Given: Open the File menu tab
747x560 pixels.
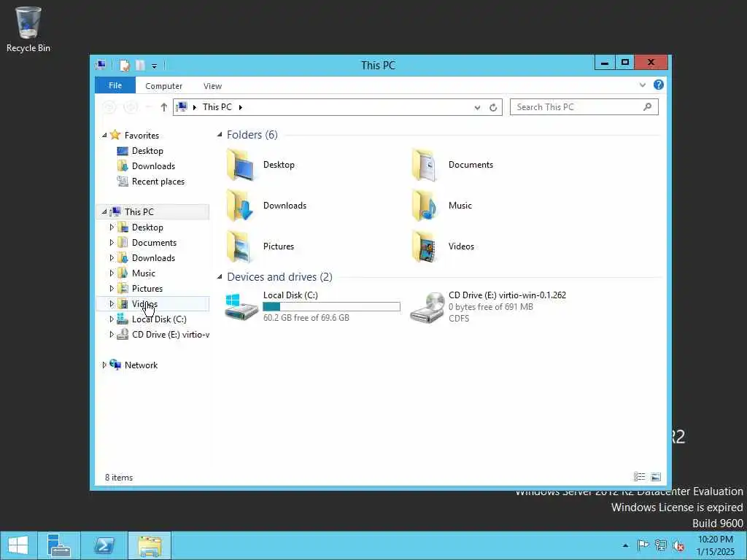Looking at the screenshot, I should pos(115,85).
